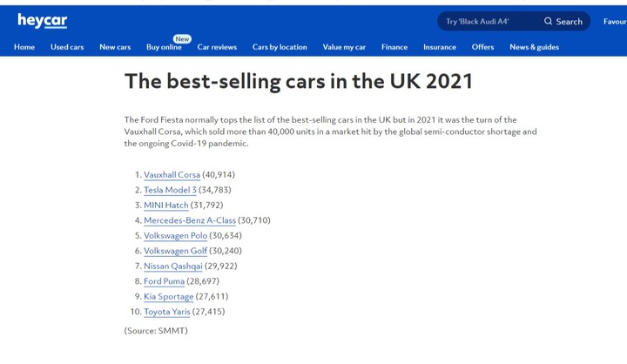
Task: Click the 'New' badge above Buy online
Action: (x=182, y=39)
